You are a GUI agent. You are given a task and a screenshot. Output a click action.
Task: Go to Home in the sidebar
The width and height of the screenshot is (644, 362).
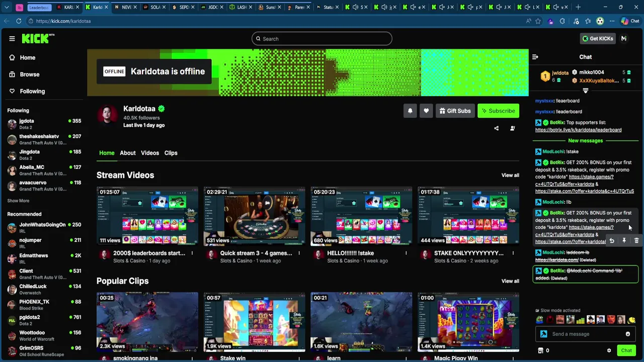[22, 57]
